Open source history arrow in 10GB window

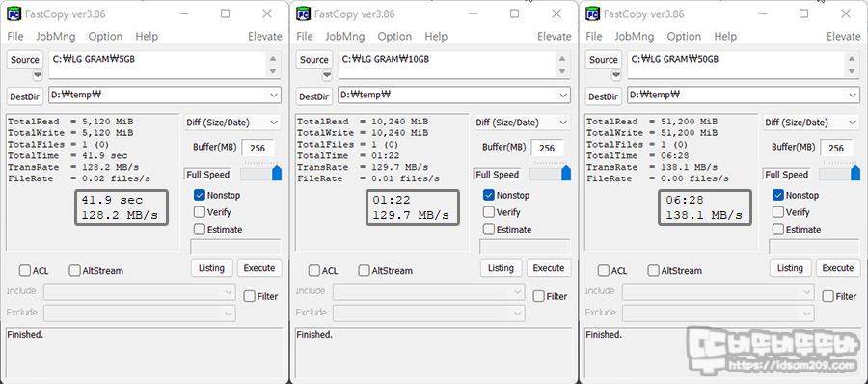click(x=327, y=75)
